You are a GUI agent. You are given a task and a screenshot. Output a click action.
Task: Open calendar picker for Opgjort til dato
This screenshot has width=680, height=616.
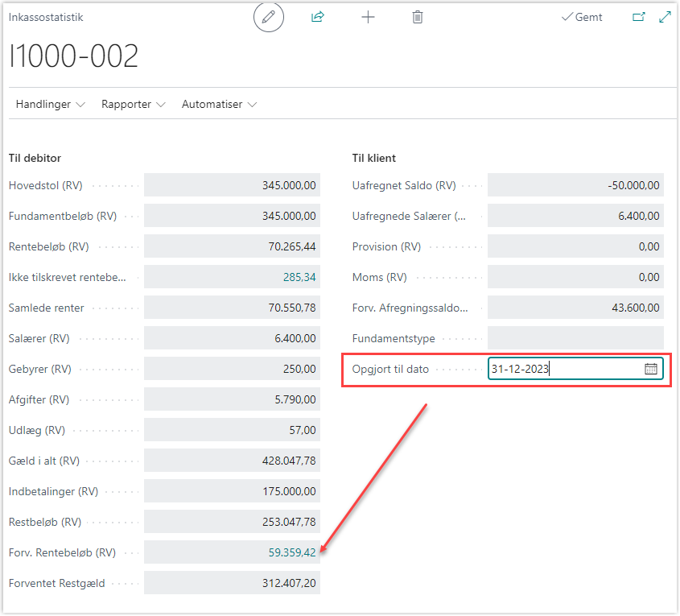(x=651, y=369)
